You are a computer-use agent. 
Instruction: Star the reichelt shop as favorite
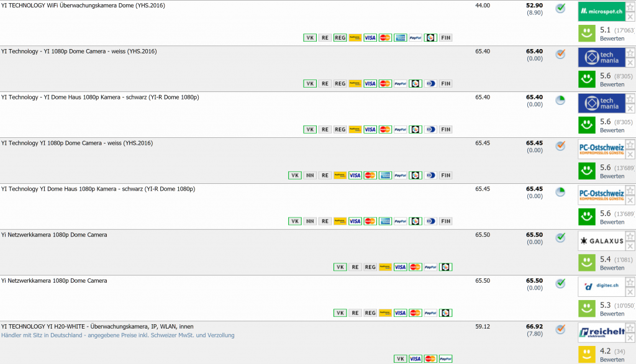click(630, 328)
